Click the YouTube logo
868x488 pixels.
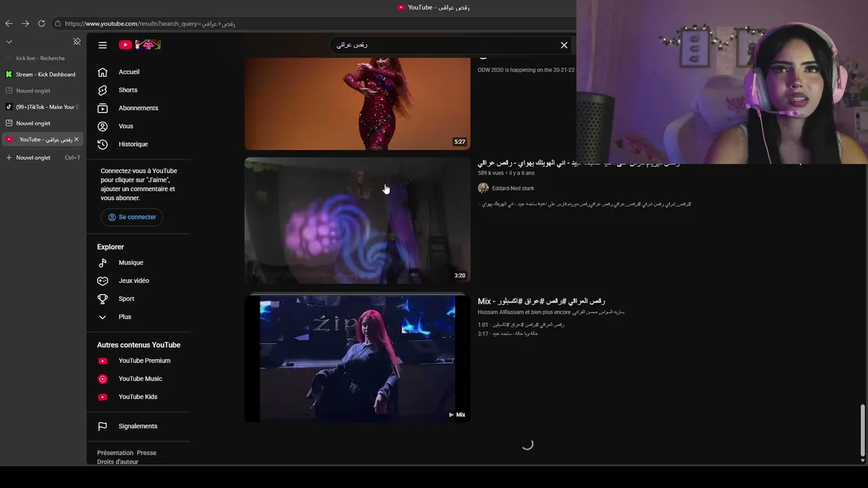coord(140,45)
